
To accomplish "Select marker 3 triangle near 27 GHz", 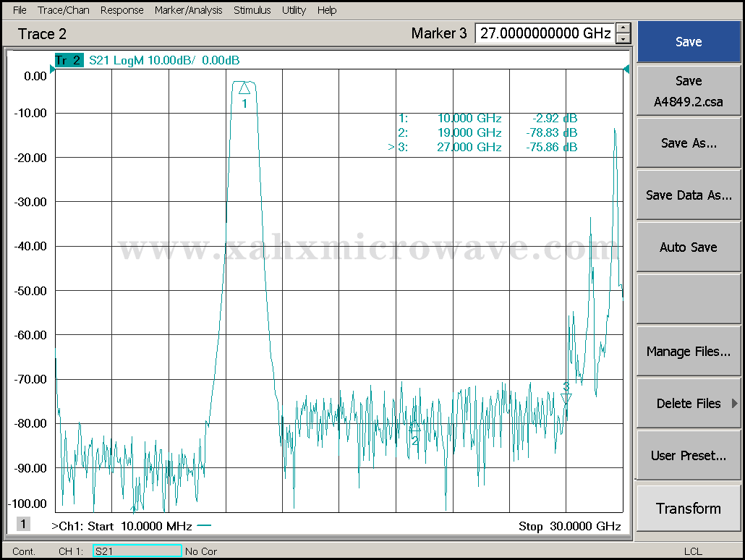I will point(566,399).
